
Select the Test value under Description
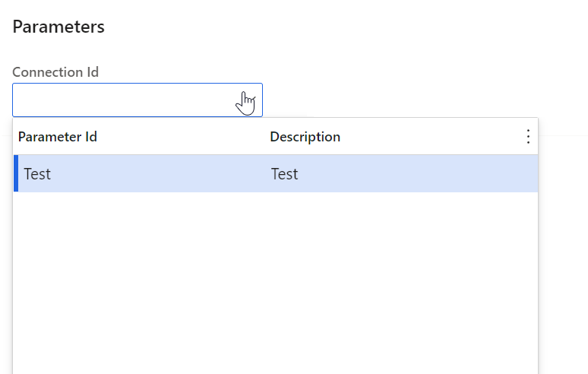coord(284,174)
